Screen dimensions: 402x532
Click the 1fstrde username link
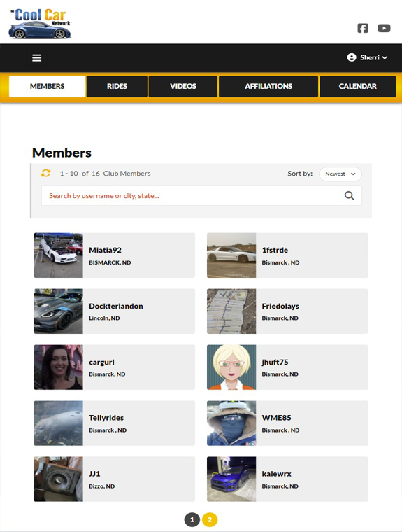point(275,250)
